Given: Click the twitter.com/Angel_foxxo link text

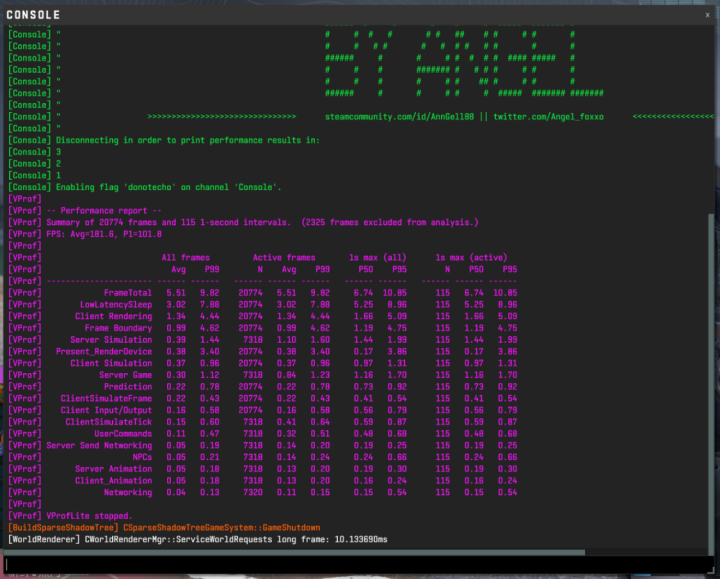Looking at the screenshot, I should pyautogui.click(x=548, y=117).
